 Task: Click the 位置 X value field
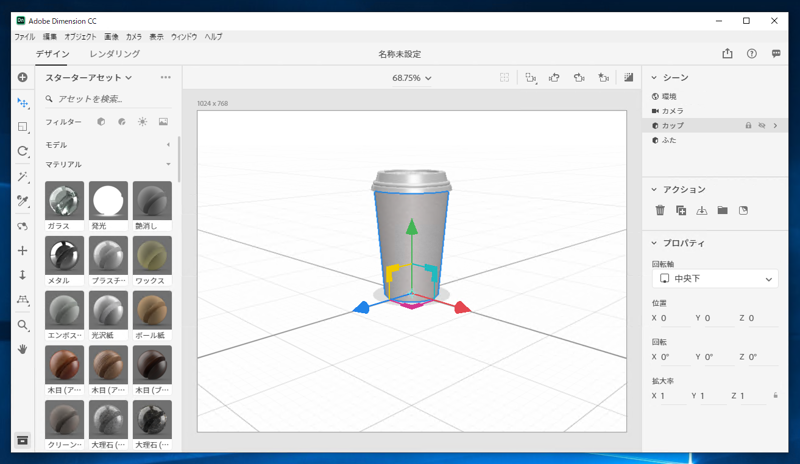tap(674, 318)
